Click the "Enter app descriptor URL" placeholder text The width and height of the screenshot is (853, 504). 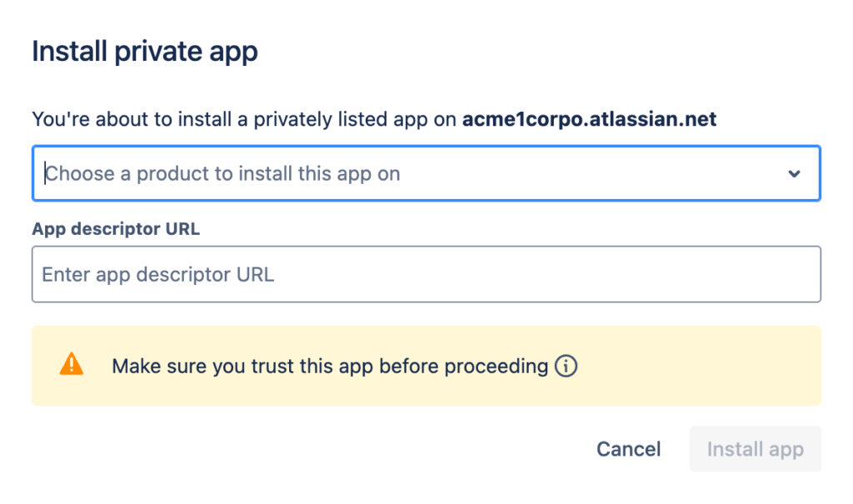click(x=158, y=274)
